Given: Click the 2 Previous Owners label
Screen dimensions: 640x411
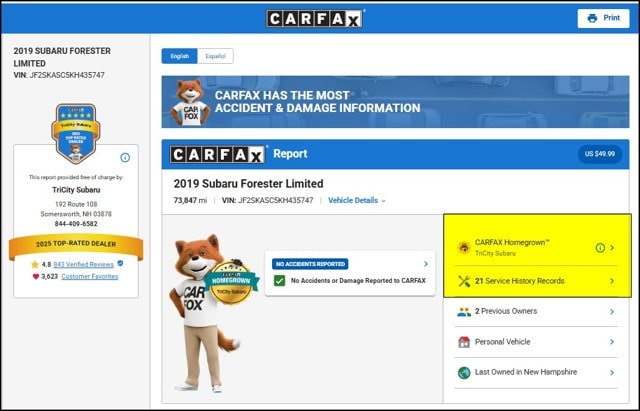Looking at the screenshot, I should (x=506, y=311).
